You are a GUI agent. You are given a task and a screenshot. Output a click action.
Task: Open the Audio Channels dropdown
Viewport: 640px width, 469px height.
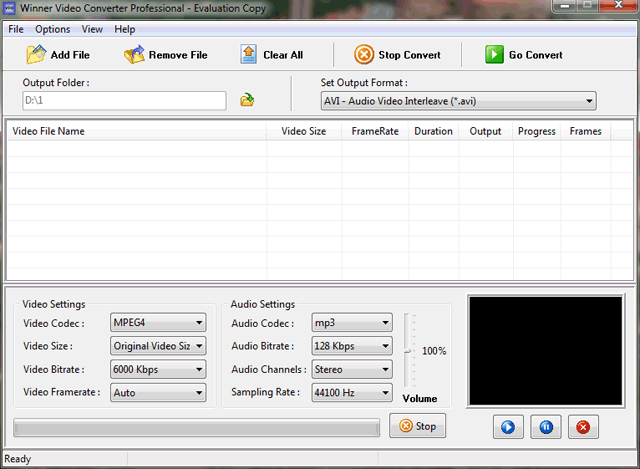pyautogui.click(x=352, y=369)
